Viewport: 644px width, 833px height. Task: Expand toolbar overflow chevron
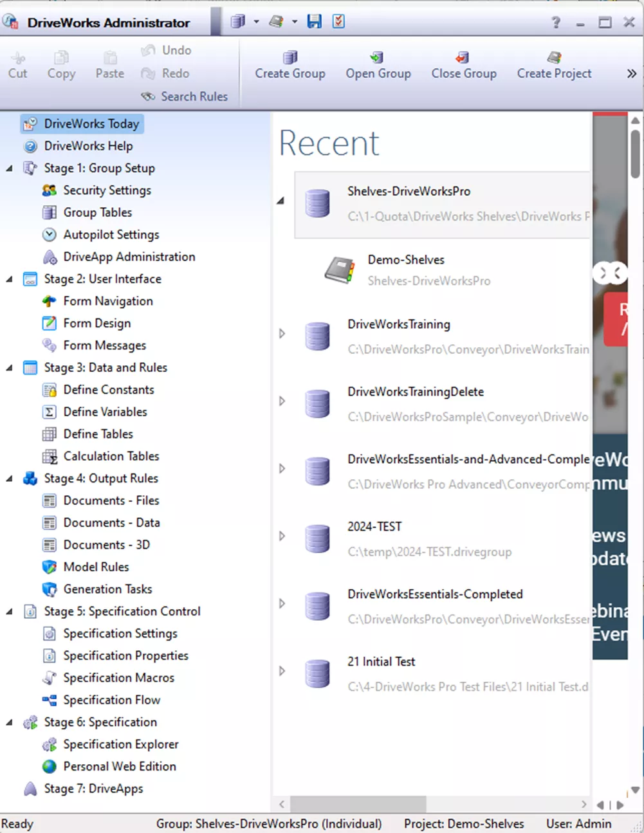632,73
